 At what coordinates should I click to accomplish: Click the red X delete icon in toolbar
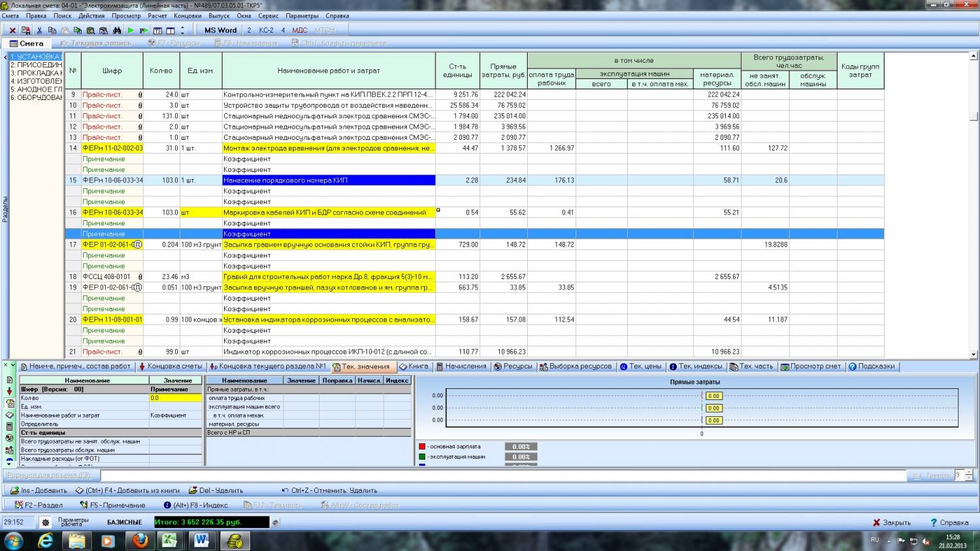(12, 30)
